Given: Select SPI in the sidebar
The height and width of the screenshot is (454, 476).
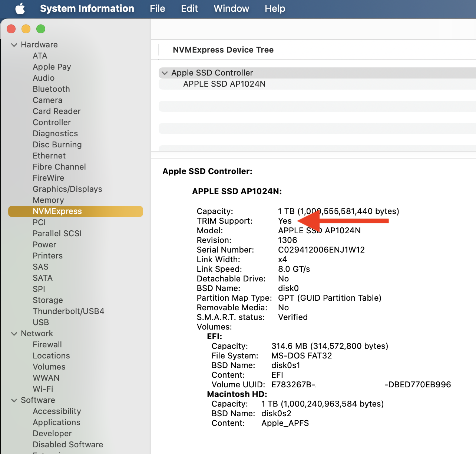Looking at the screenshot, I should [39, 289].
